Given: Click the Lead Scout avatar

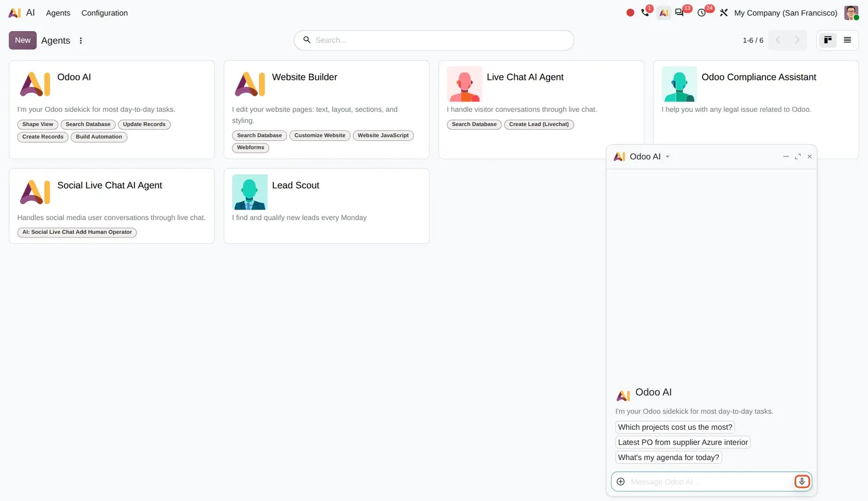Looking at the screenshot, I should pyautogui.click(x=250, y=192).
